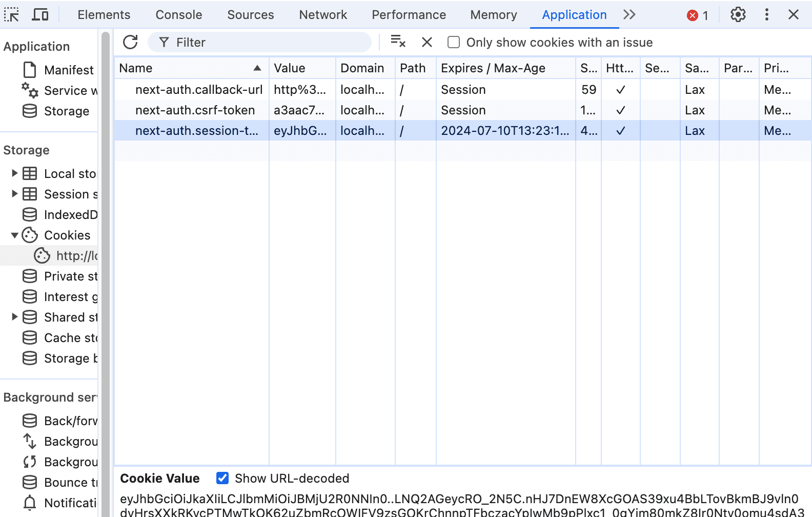This screenshot has height=517, width=812.
Task: Open the Manifest item in sidebar
Action: [69, 70]
